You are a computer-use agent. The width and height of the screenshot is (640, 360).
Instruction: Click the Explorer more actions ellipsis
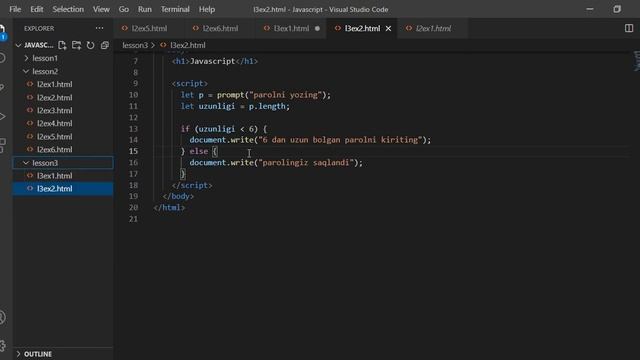pos(99,28)
